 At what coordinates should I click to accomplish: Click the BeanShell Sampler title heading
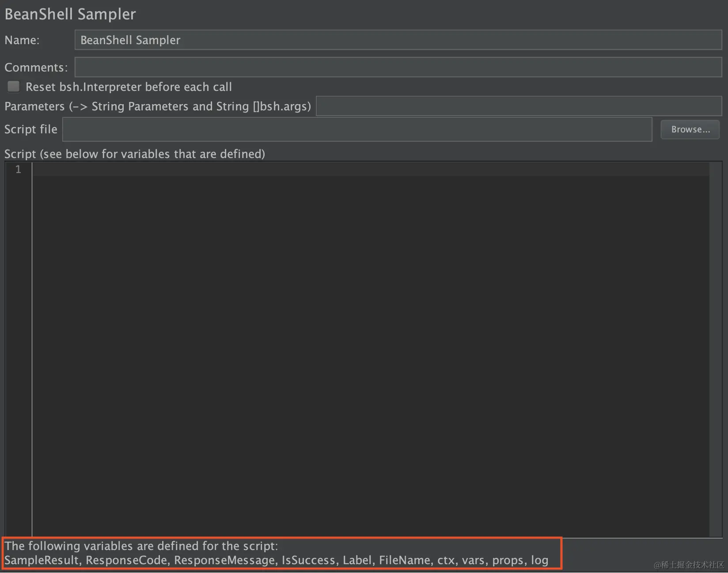70,14
